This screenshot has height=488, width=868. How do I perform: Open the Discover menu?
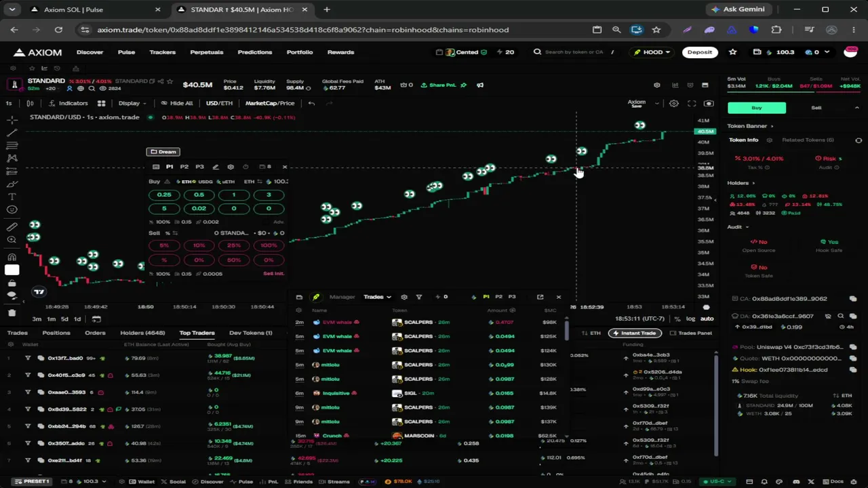pos(90,52)
